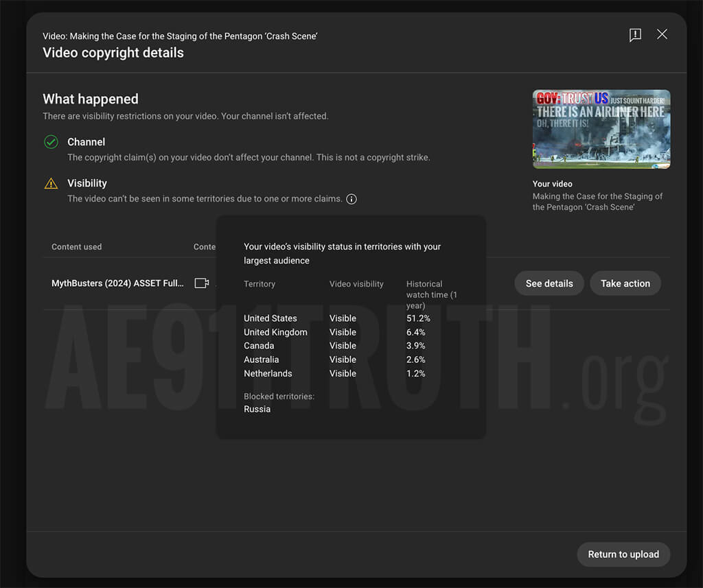Click the video camera icon next to MythBusters
This screenshot has height=588, width=703.
pyautogui.click(x=201, y=283)
